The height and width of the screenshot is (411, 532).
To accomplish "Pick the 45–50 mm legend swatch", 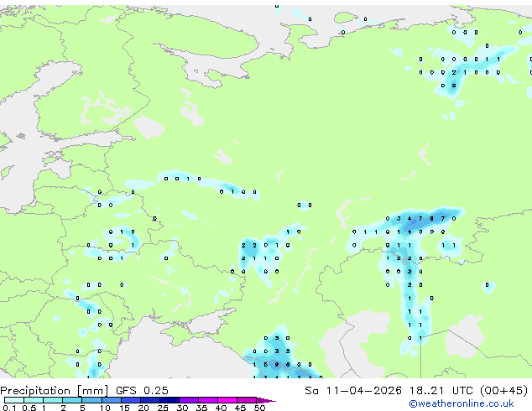I will tap(247, 400).
